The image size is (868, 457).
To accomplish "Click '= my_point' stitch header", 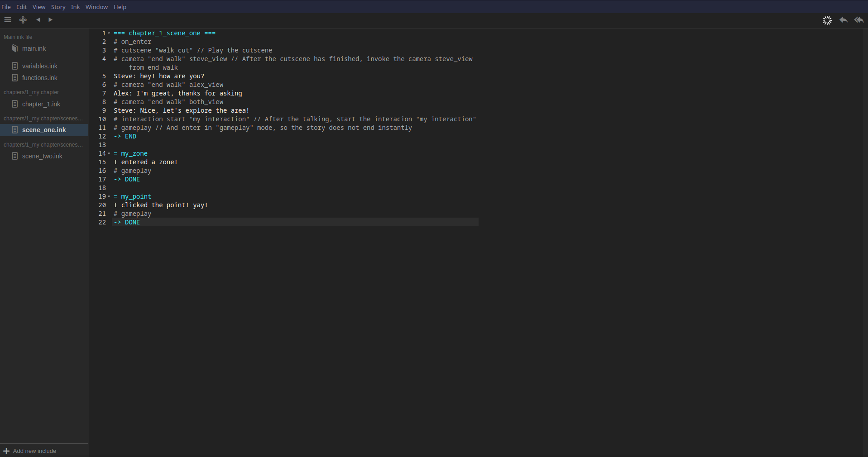I will point(133,196).
